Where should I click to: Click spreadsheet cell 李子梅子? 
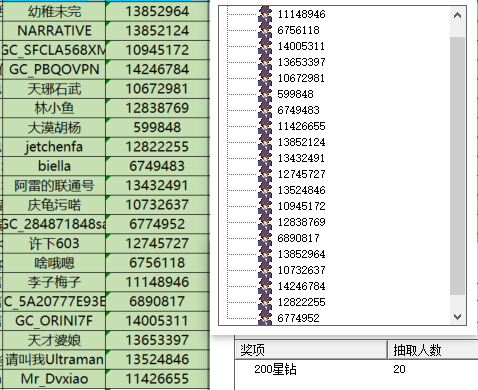(54, 282)
